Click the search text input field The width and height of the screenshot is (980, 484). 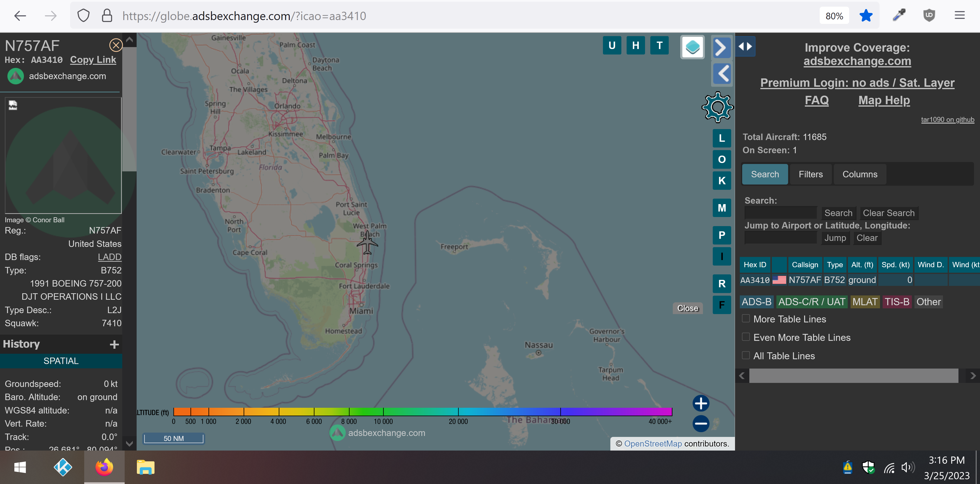pos(780,213)
